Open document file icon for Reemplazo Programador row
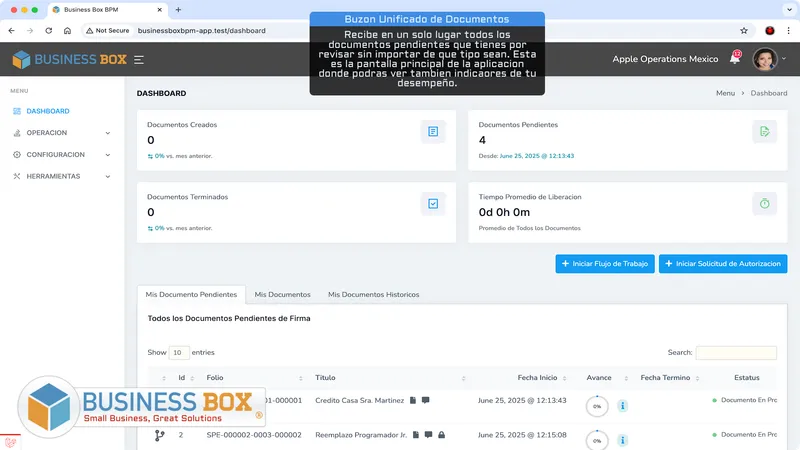The height and width of the screenshot is (450, 800). click(416, 435)
